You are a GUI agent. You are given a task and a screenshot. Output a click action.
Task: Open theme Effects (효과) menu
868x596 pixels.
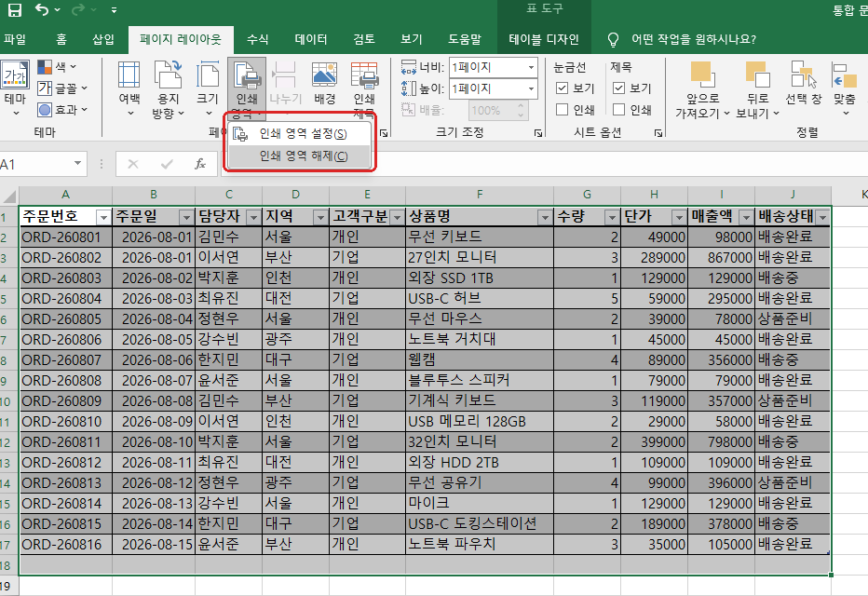point(62,110)
